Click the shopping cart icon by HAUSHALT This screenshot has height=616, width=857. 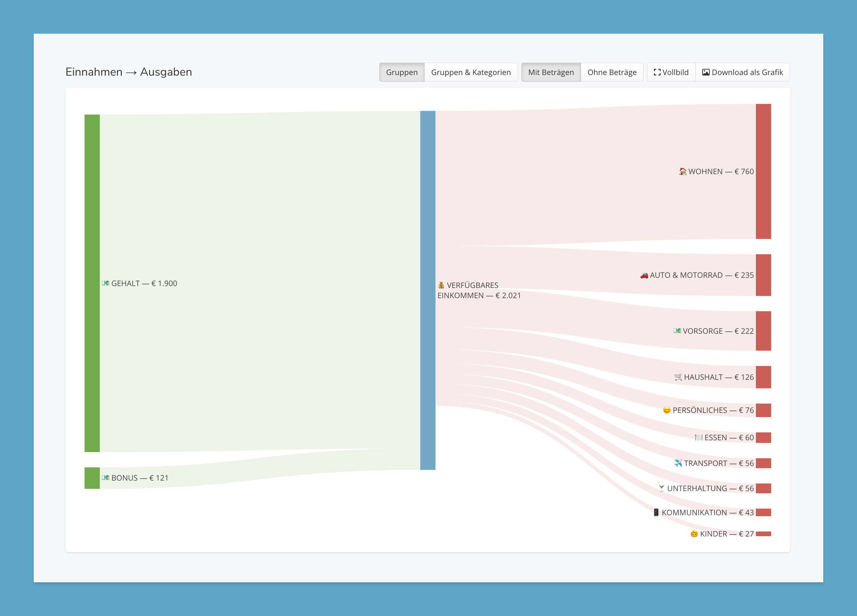(x=678, y=377)
